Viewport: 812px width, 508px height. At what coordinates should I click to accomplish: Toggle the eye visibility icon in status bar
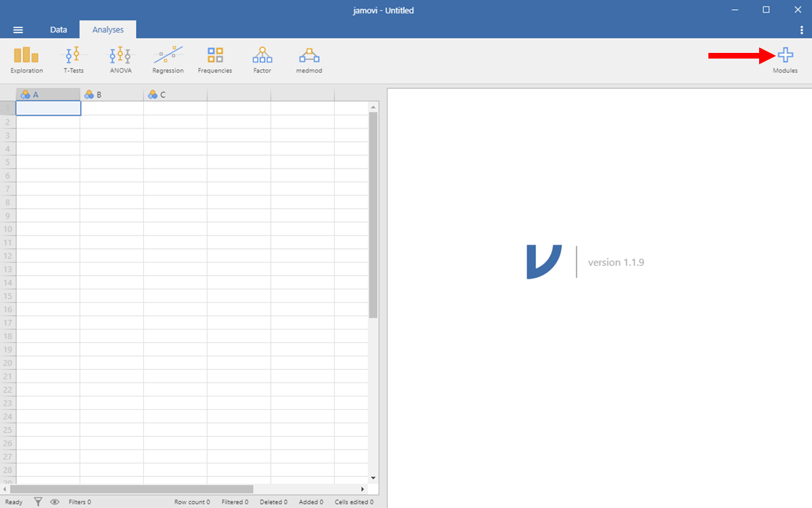[x=54, y=502]
